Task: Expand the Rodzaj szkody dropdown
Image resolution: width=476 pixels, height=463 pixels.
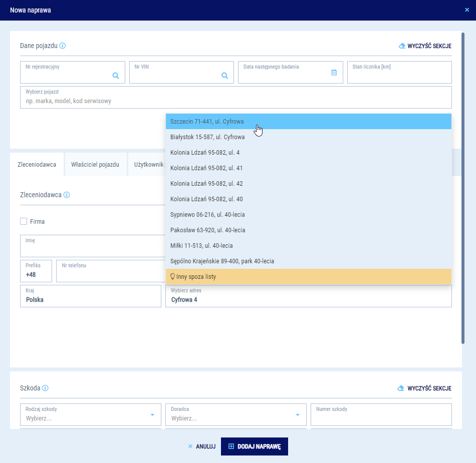Action: (152, 415)
